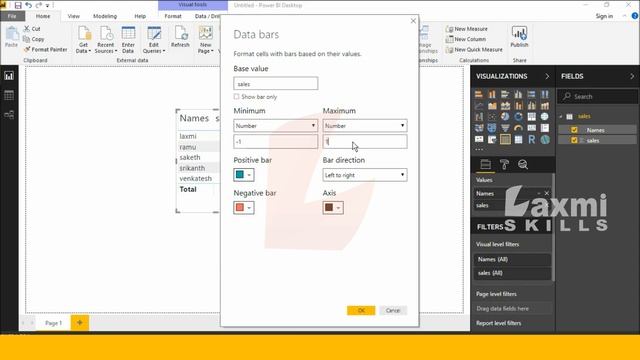
Task: Select the Treemap visualization
Action: tap(531, 117)
